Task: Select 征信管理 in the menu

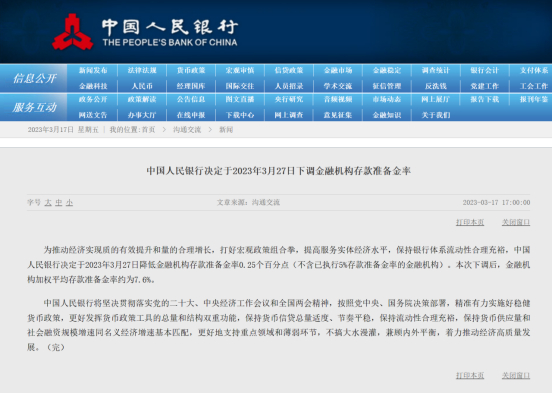Action: 387,86
